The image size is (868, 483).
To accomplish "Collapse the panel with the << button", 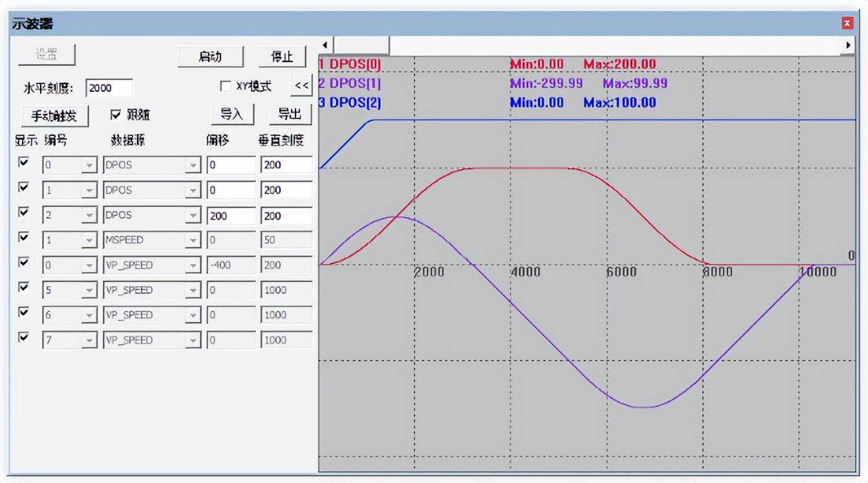I will click(301, 85).
